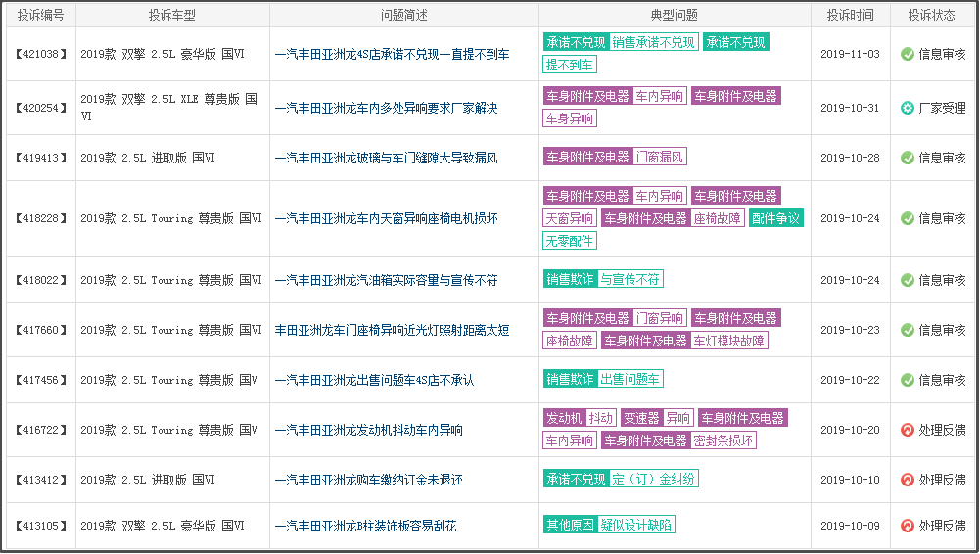Click the 定（订）金纠纷 tag

pyautogui.click(x=653, y=479)
